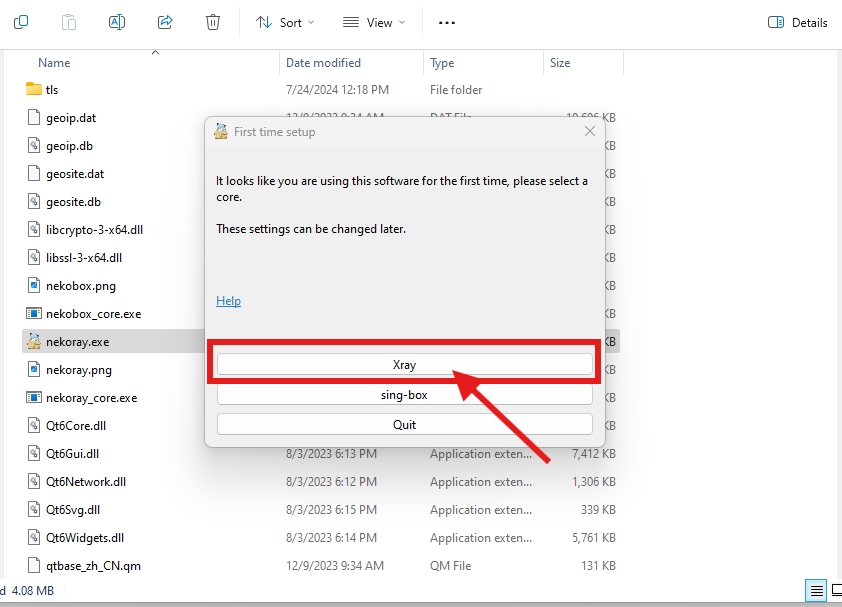Click the 8/3/2023 6:15 PM date cell
This screenshot has height=607, width=842.
(331, 510)
